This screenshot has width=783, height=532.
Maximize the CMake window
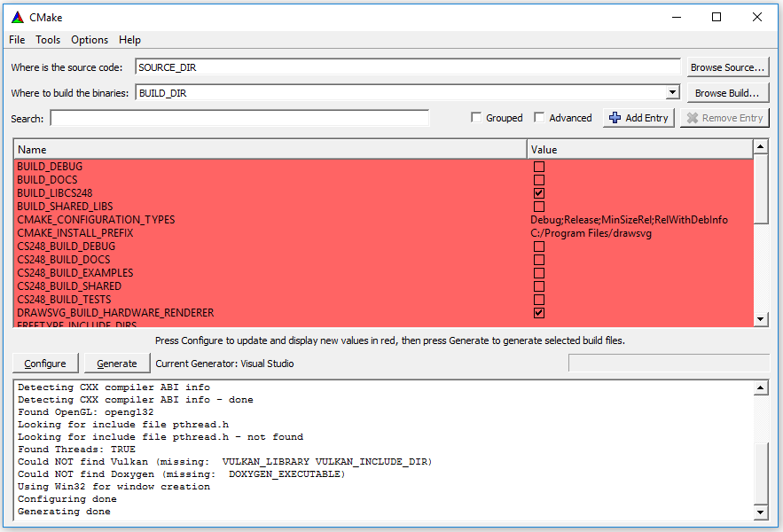coord(716,17)
